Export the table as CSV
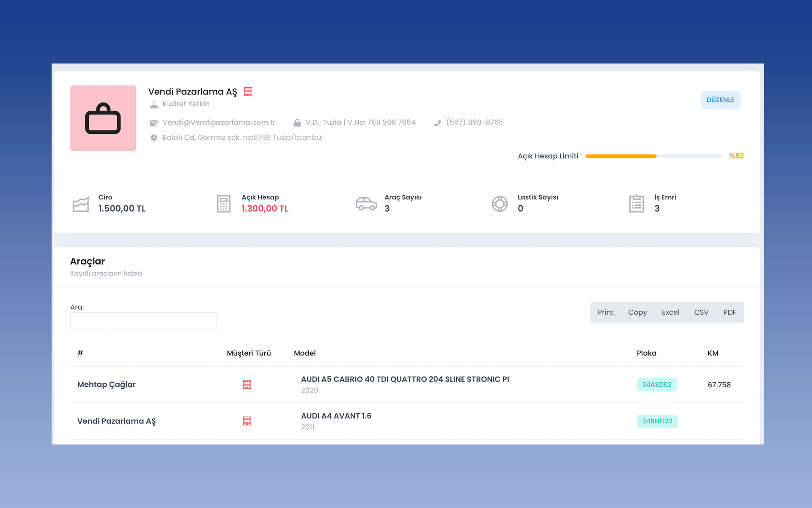 coord(701,312)
